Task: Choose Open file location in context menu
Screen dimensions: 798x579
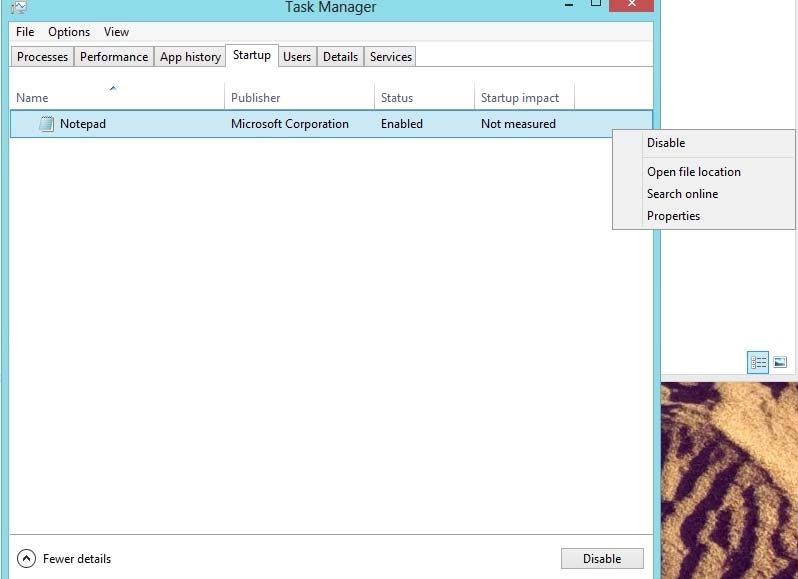Action: (703, 172)
